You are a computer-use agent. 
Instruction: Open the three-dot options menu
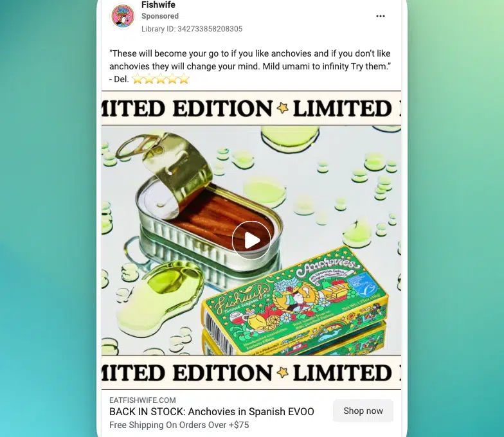[381, 16]
